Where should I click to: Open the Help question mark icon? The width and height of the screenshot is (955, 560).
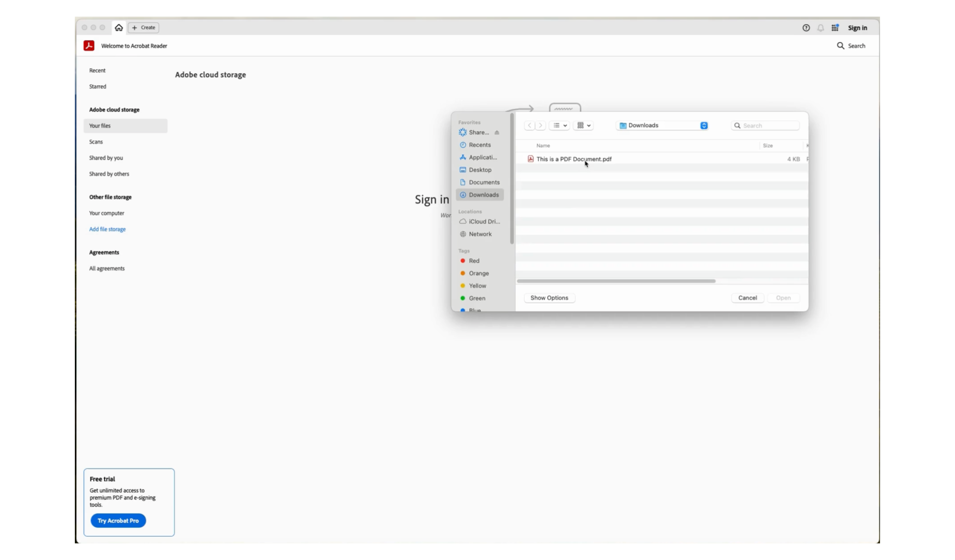point(806,28)
